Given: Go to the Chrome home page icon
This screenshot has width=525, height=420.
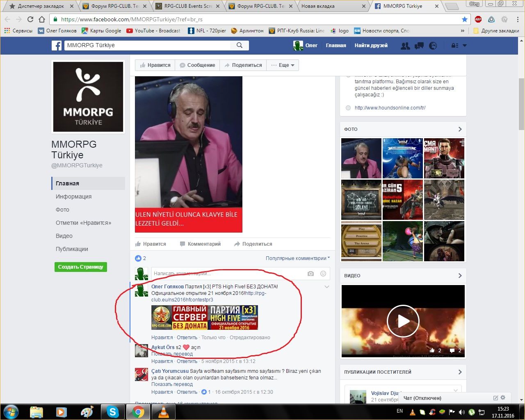Looking at the screenshot, I should [x=41, y=19].
